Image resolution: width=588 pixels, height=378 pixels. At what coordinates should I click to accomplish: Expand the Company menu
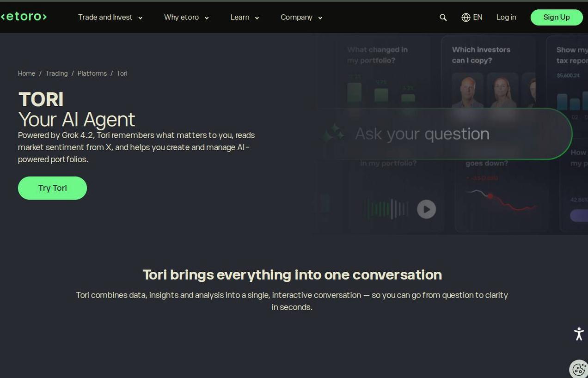click(x=301, y=18)
